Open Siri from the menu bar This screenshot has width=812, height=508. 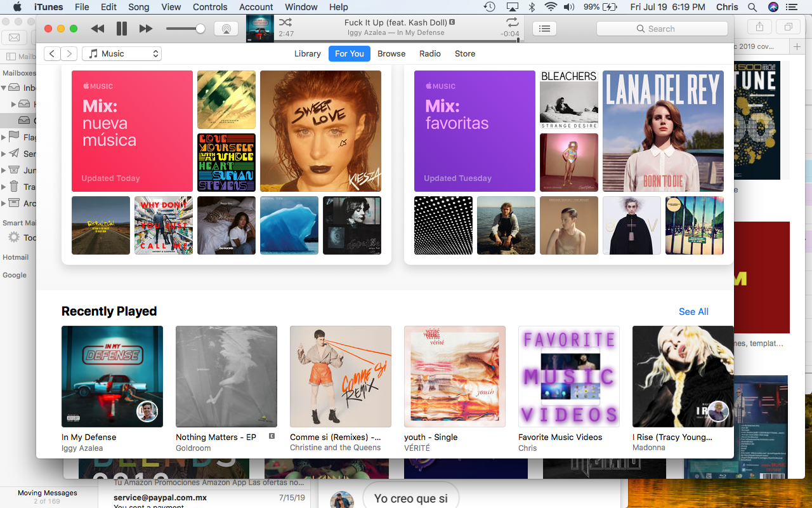click(x=773, y=7)
